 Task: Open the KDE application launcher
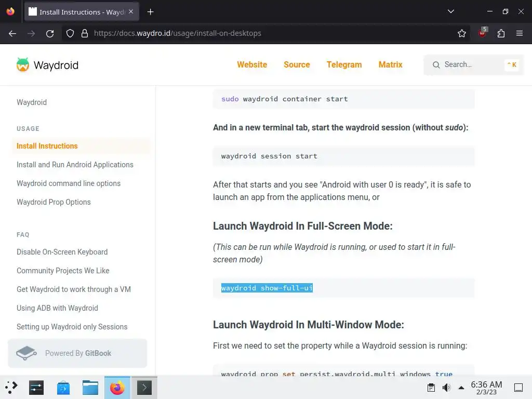(11, 388)
